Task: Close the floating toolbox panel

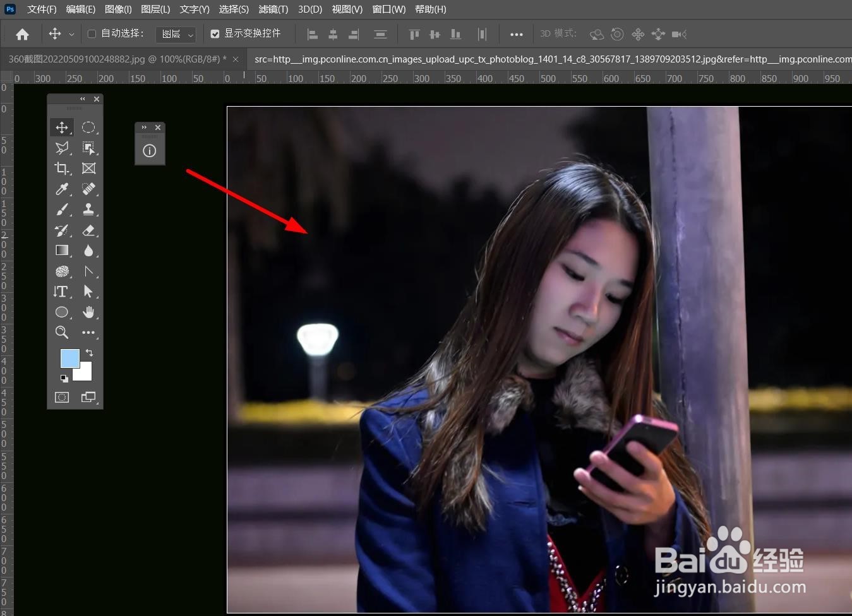Action: point(97,99)
